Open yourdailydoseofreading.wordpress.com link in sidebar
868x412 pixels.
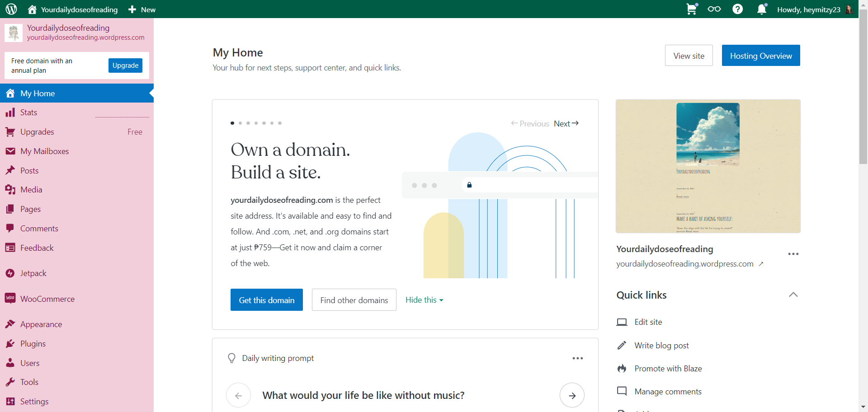click(x=86, y=37)
